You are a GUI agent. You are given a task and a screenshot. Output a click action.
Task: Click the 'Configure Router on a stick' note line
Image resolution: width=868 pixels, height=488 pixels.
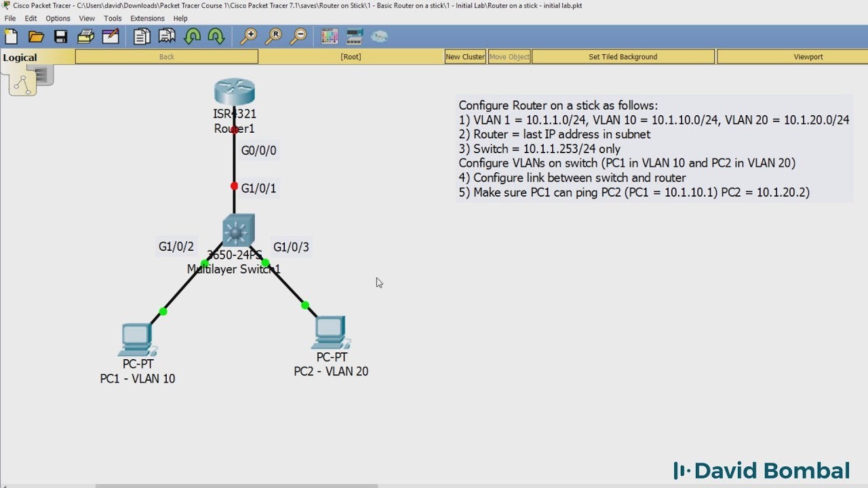point(558,106)
